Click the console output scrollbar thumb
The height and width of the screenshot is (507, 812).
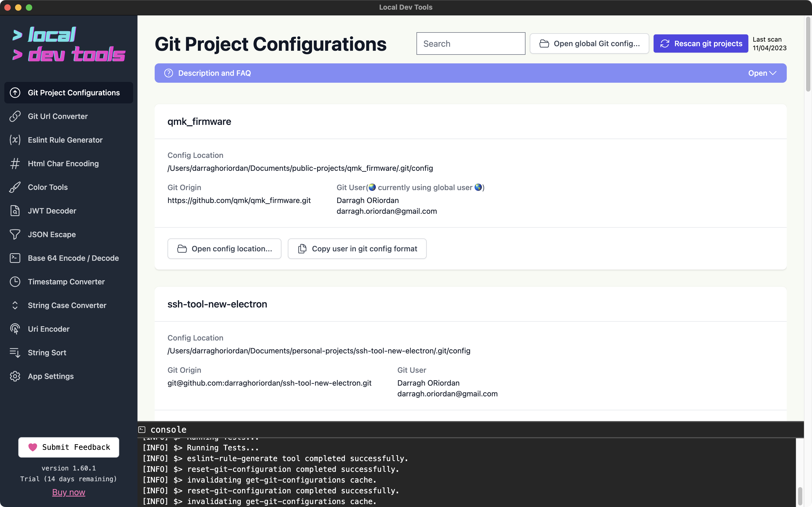[800, 496]
